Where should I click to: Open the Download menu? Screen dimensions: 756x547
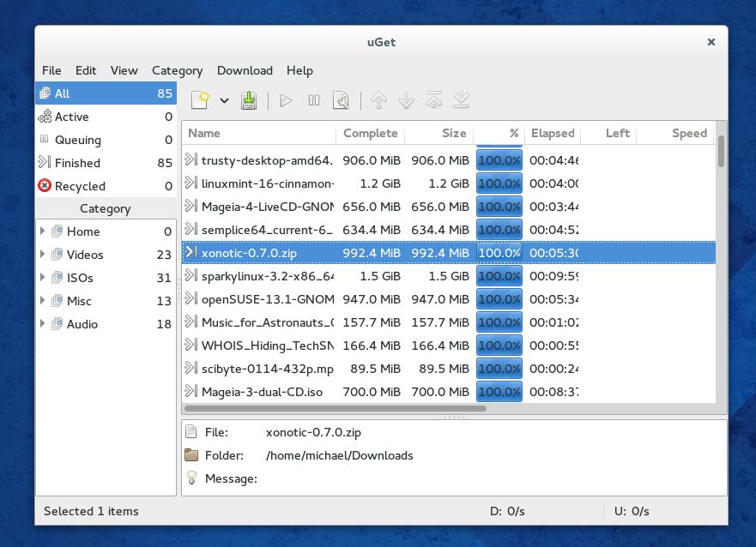[245, 70]
